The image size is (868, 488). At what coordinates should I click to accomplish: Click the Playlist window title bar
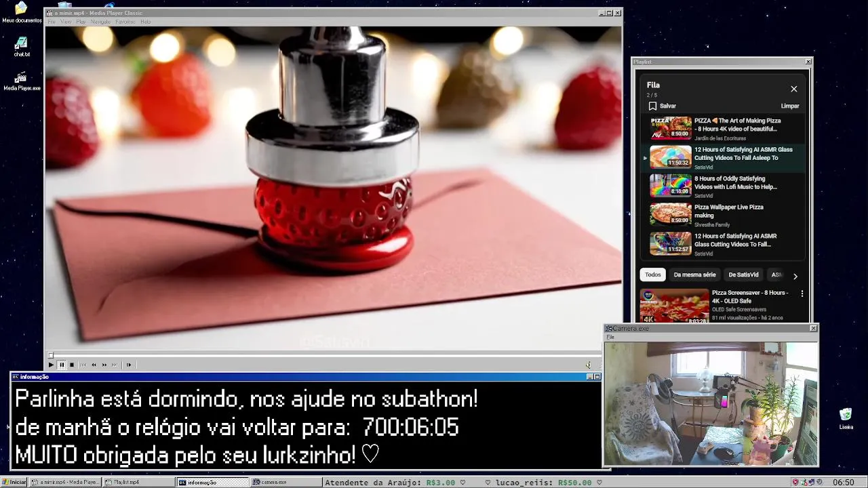[722, 62]
